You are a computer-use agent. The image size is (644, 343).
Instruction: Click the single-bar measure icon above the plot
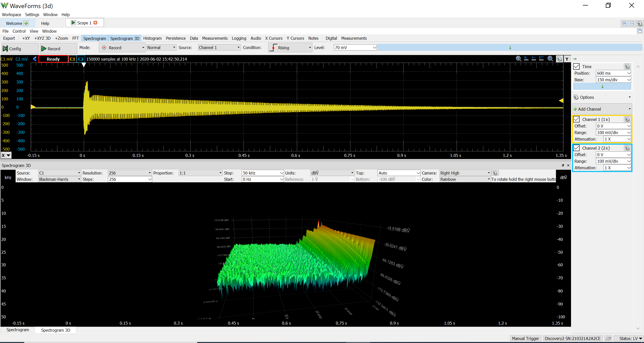point(534,59)
